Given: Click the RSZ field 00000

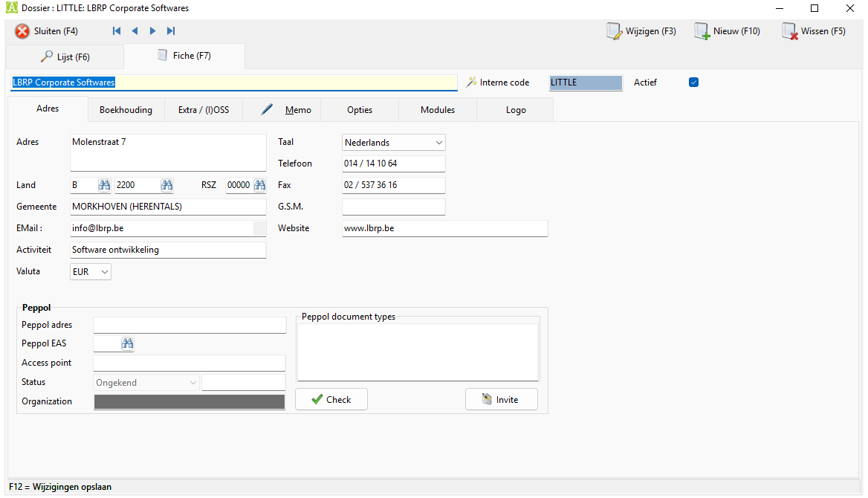Looking at the screenshot, I should coord(239,185).
